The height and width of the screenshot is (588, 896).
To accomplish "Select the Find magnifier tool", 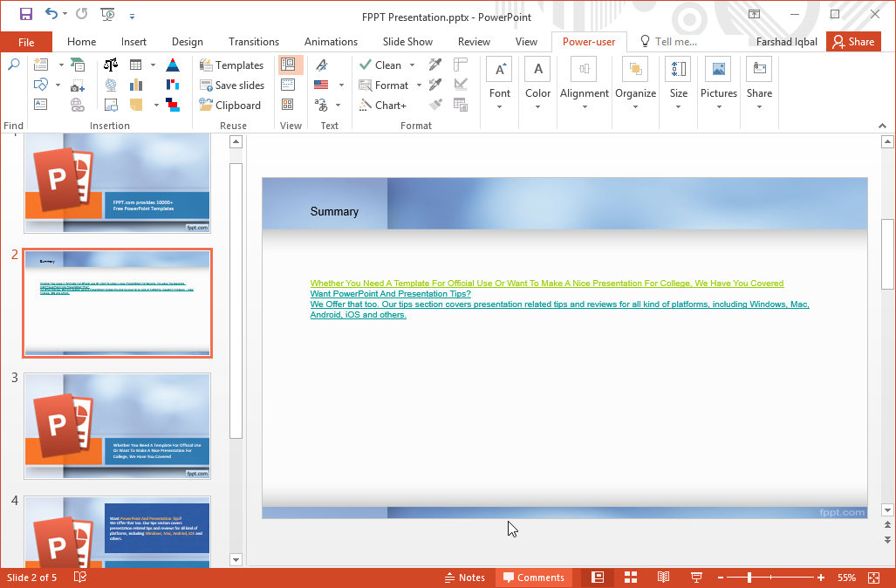I will [13, 65].
